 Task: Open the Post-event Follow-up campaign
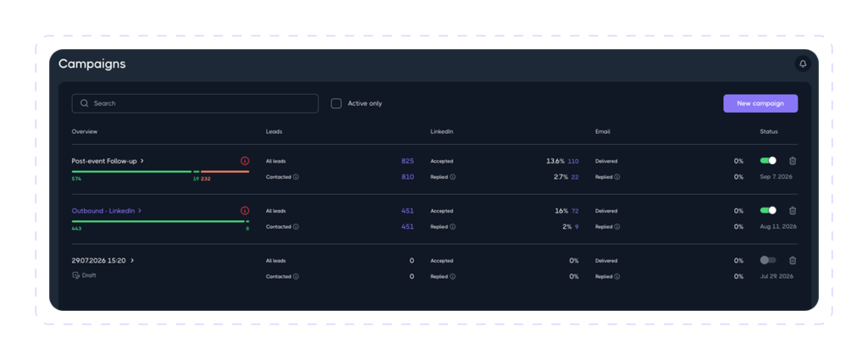(104, 161)
